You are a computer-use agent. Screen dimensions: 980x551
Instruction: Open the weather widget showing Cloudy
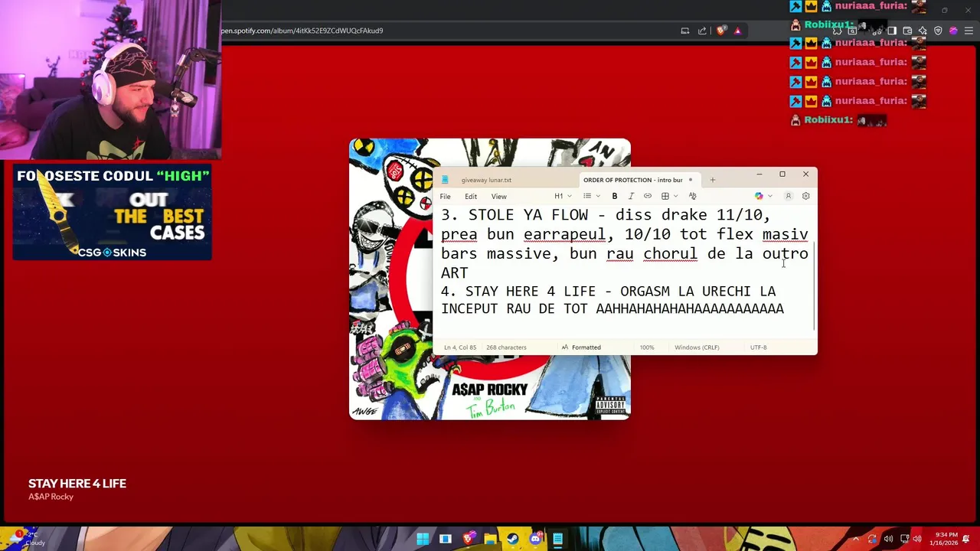pyautogui.click(x=26, y=539)
